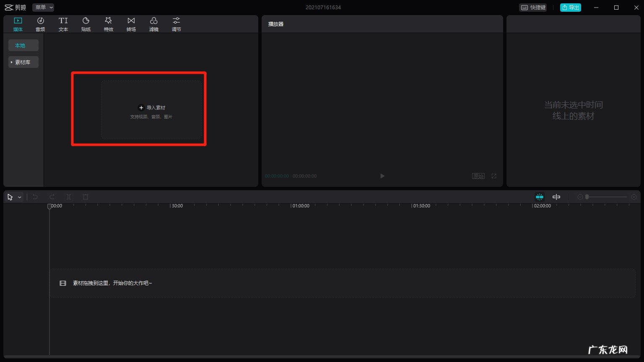Click the split clip icon in timeline toolbar

point(69,197)
